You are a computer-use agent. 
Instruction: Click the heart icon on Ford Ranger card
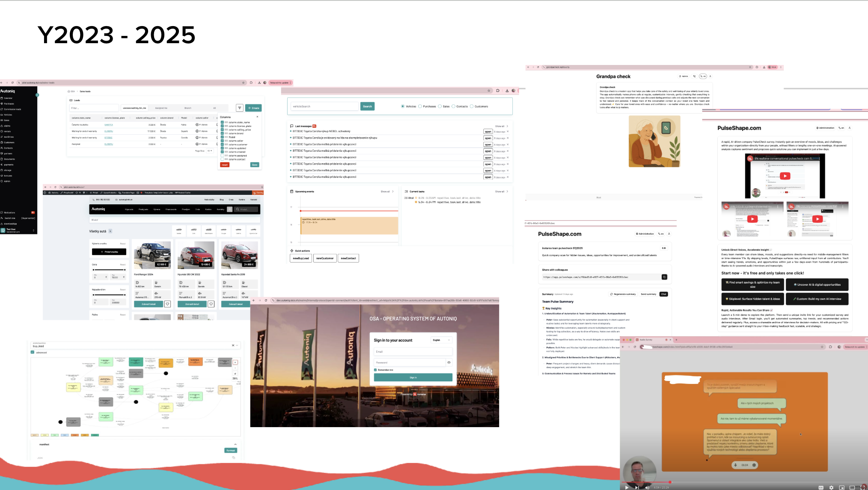[x=168, y=304]
